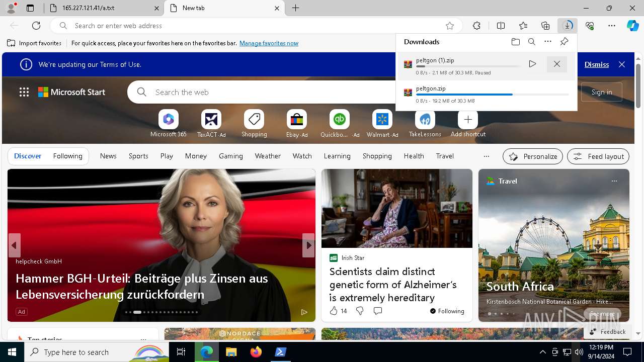
Task: Open the Sports category
Action: click(x=138, y=156)
